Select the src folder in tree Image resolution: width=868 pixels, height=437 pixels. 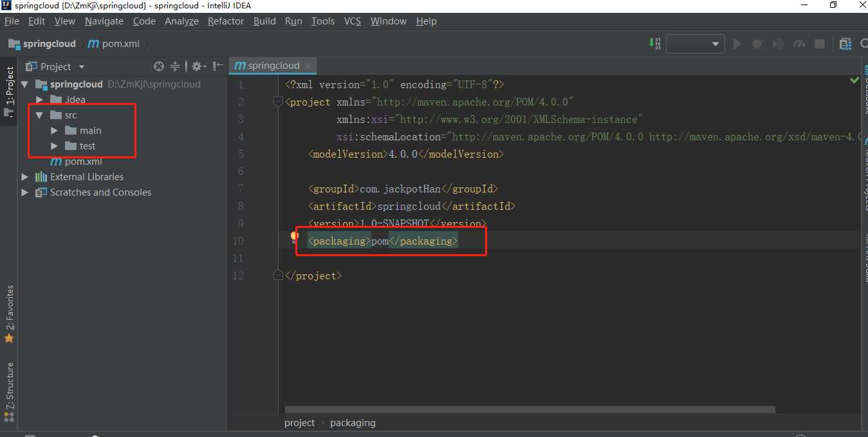point(64,115)
